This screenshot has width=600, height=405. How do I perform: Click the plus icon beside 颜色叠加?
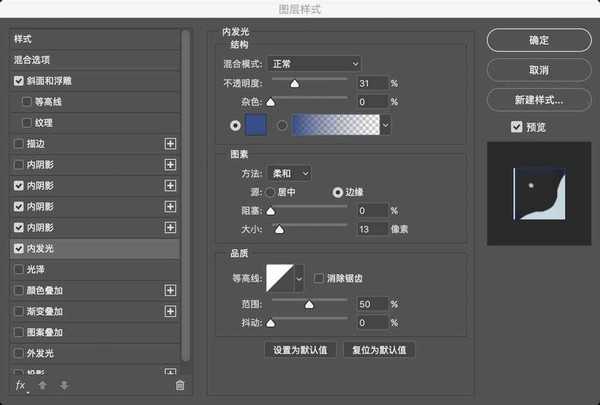(x=169, y=290)
